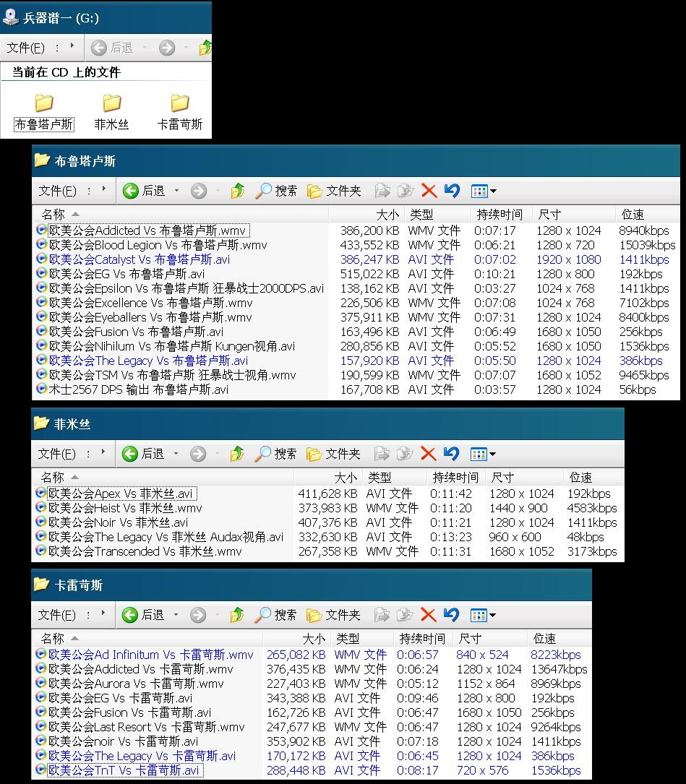Click the Undo icon in the 布鲁塔卢斯 window toolbar
686x784 pixels.
[452, 191]
